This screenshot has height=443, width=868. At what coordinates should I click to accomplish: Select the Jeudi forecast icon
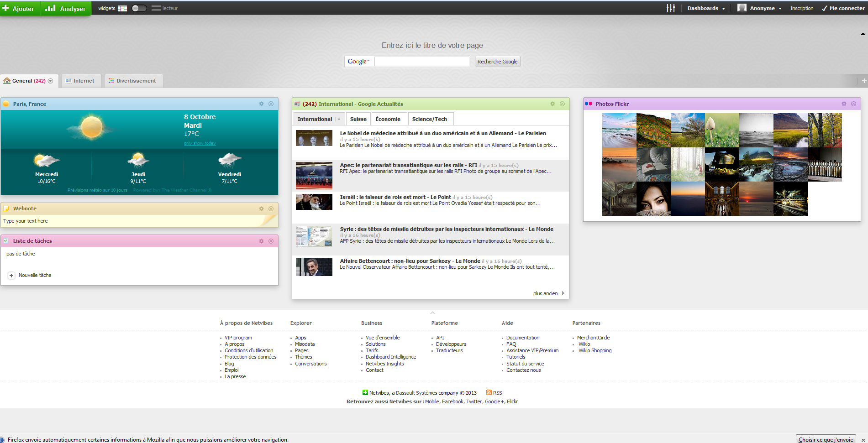(x=138, y=160)
